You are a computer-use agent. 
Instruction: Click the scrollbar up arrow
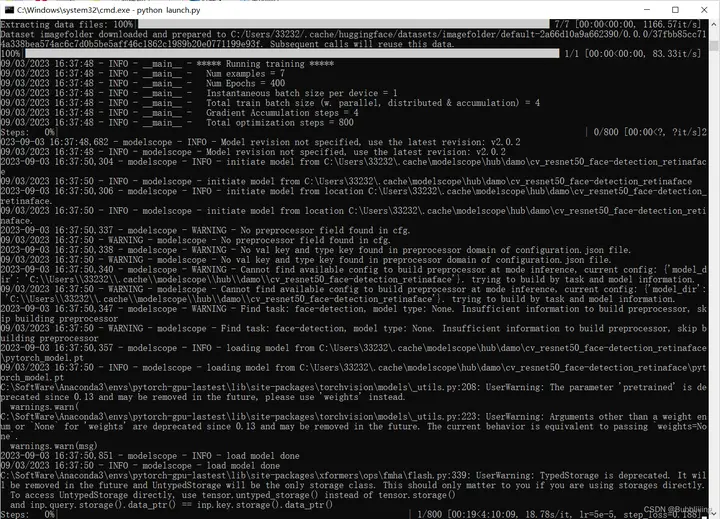click(x=714, y=24)
